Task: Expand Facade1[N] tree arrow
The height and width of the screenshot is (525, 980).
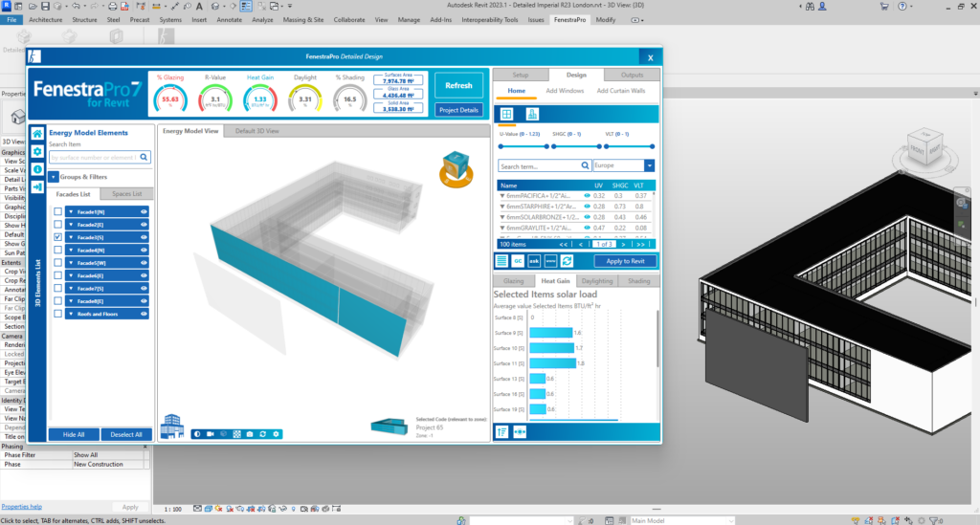Action: pos(71,211)
